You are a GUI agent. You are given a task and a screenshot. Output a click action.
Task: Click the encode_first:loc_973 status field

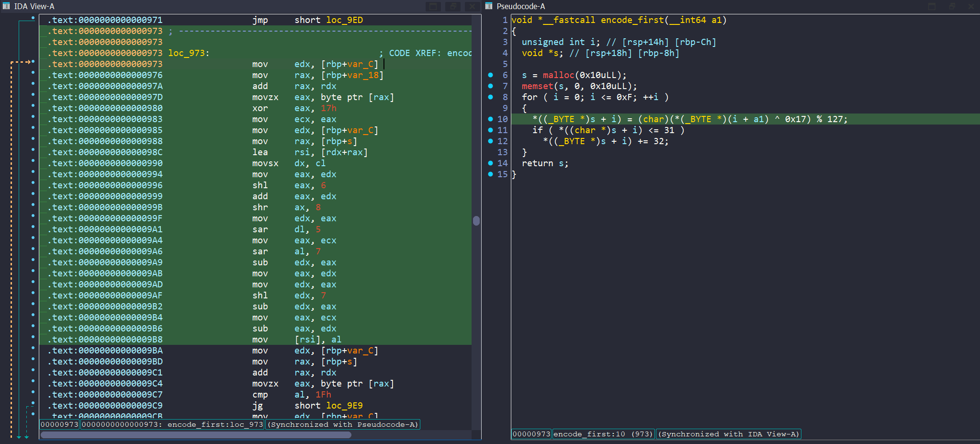tap(172, 424)
